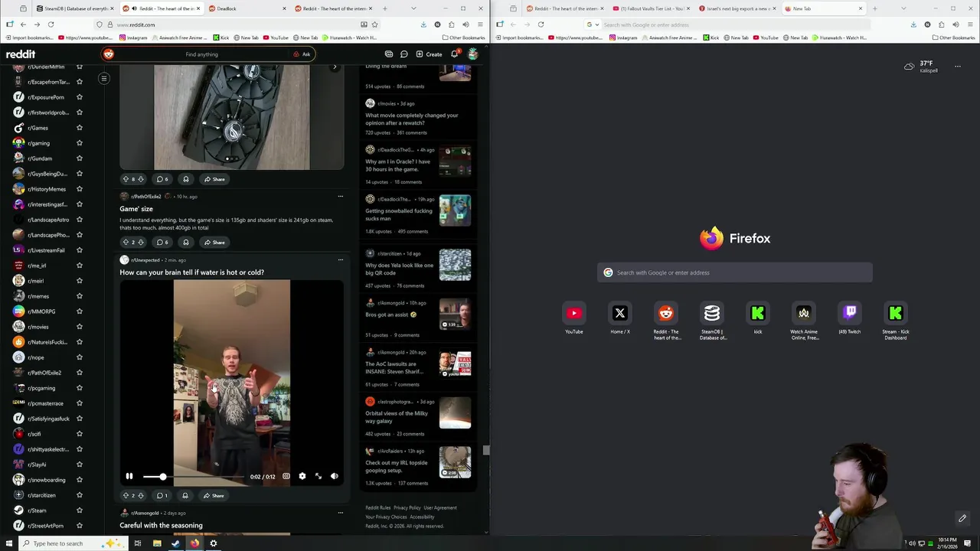List all tabs in the left window

coord(413,8)
